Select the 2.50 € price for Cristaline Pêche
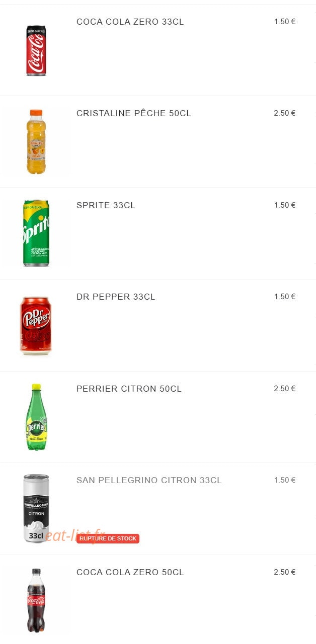 point(285,113)
